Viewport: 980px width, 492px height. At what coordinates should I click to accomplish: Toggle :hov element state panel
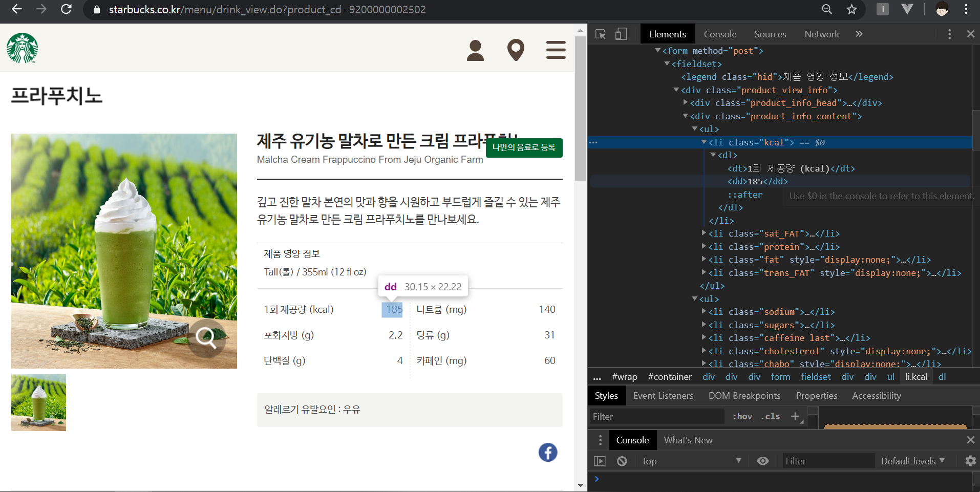[742, 416]
